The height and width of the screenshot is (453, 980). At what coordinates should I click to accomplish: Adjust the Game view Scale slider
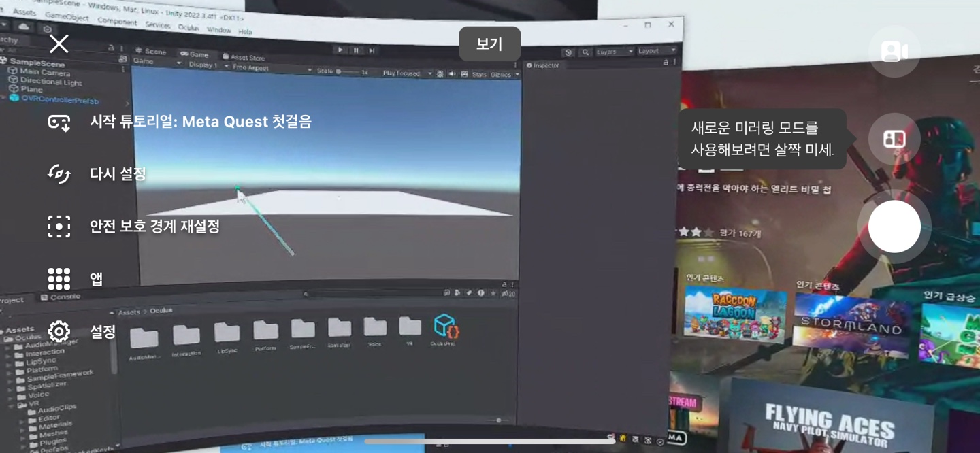tap(346, 71)
